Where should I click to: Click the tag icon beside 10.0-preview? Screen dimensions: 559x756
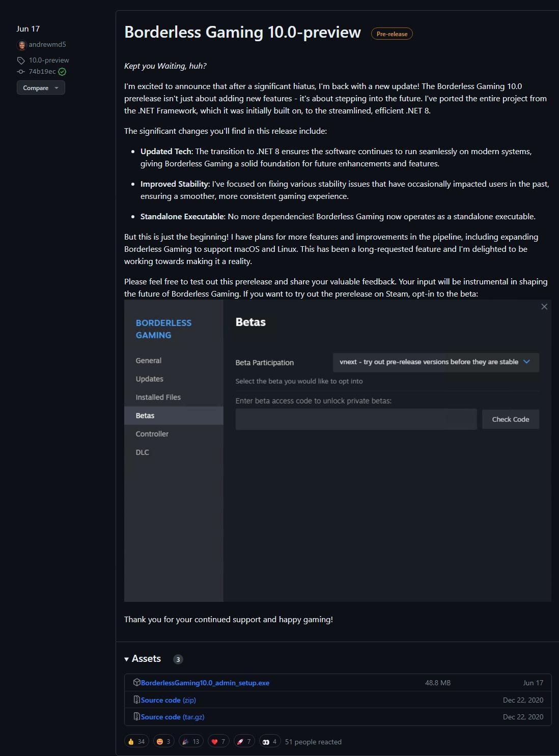click(x=21, y=61)
